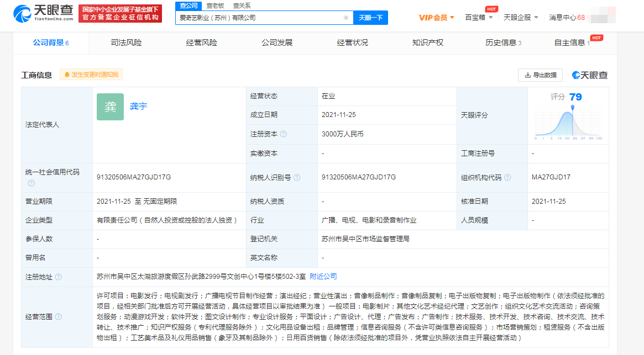Switch to the 公司发展 tab
The width and height of the screenshot is (644, 355).
pyautogui.click(x=277, y=43)
